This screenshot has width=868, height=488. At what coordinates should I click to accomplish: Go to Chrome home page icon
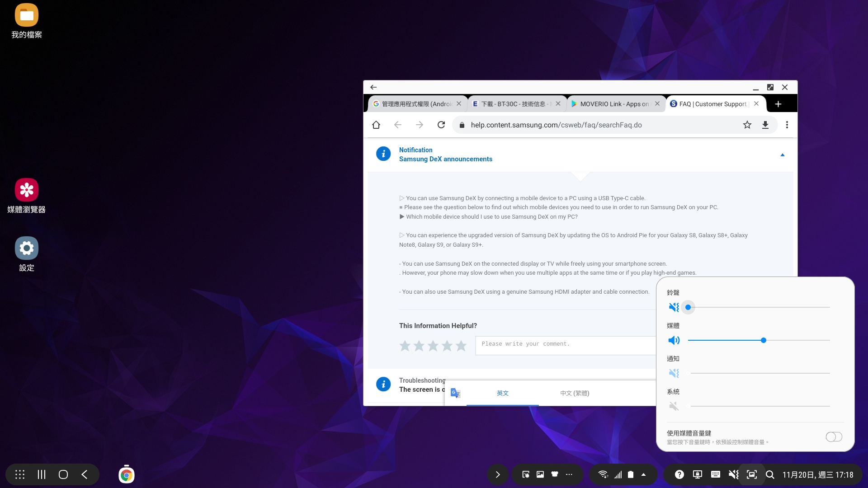376,125
